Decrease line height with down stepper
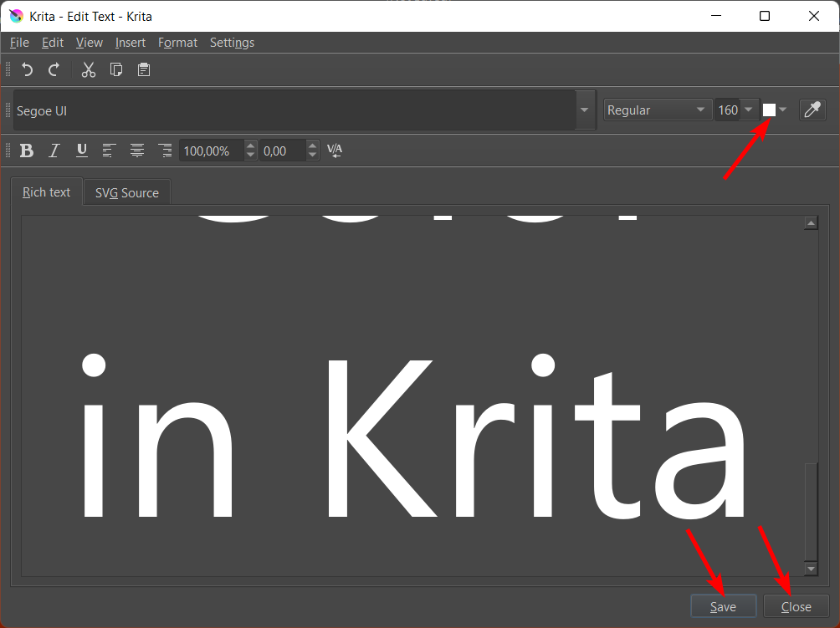Viewport: 840px width, 628px height. click(250, 156)
